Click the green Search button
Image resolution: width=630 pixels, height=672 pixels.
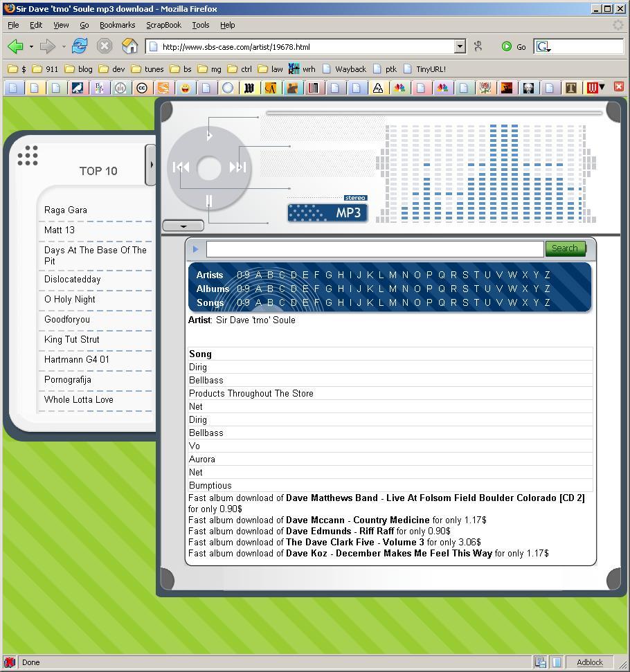coord(565,248)
